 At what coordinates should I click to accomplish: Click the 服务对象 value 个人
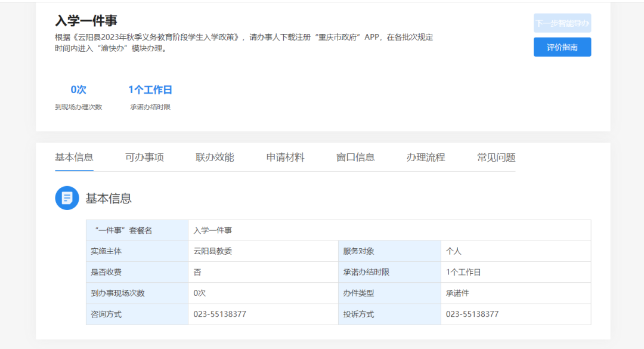click(x=453, y=251)
